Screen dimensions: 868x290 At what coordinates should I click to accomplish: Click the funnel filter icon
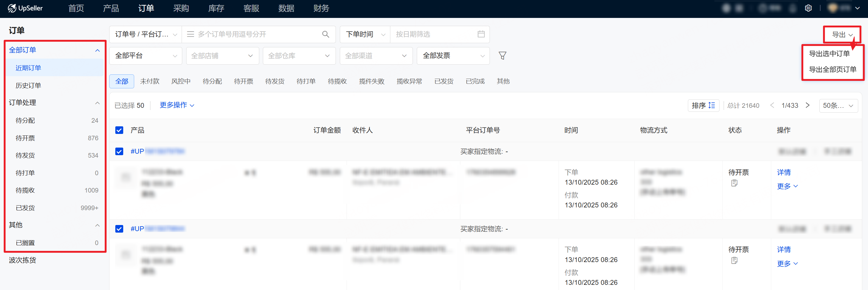(502, 56)
